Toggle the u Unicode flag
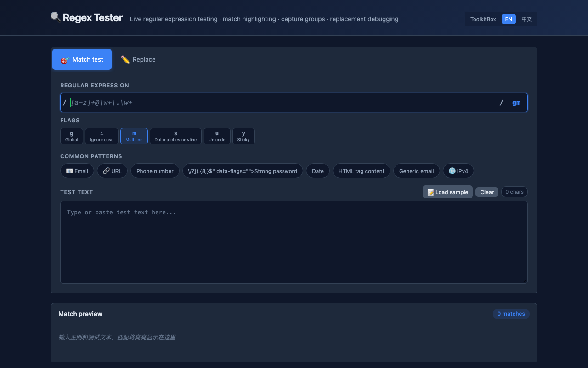The image size is (588, 368). tap(217, 136)
